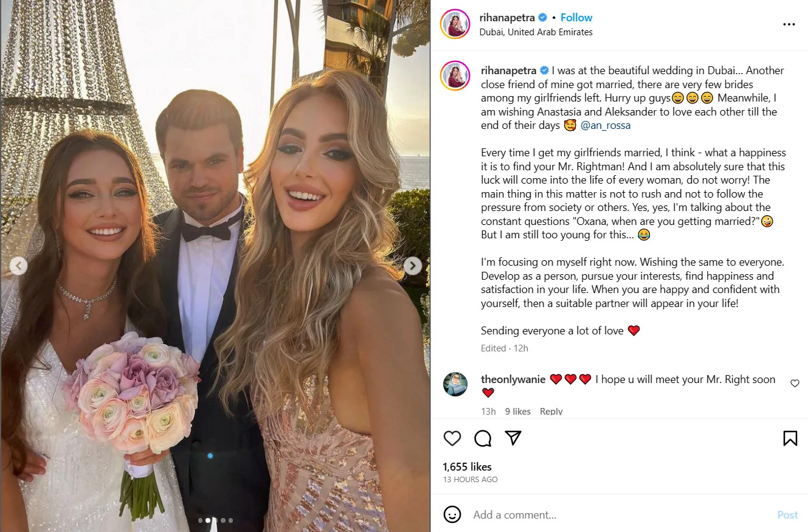The width and height of the screenshot is (808, 532).
Task: Share the post with the paper plane icon
Action: click(x=514, y=438)
